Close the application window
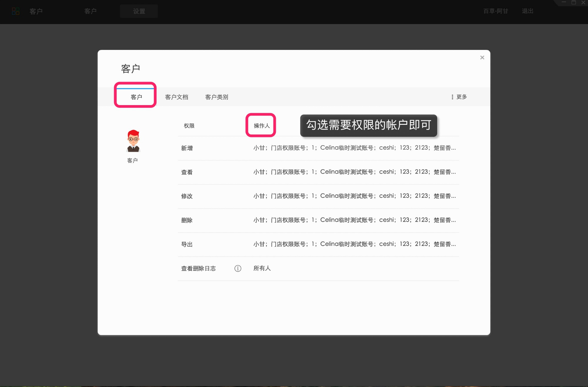This screenshot has width=588, height=387. [583, 2]
